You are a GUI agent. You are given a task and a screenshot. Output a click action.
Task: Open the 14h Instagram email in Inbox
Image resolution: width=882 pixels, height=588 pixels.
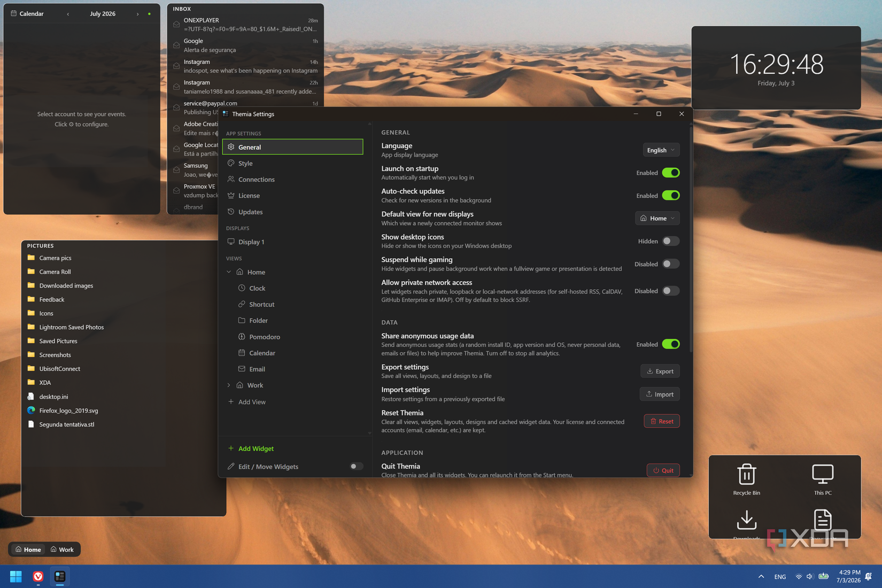pos(245,66)
